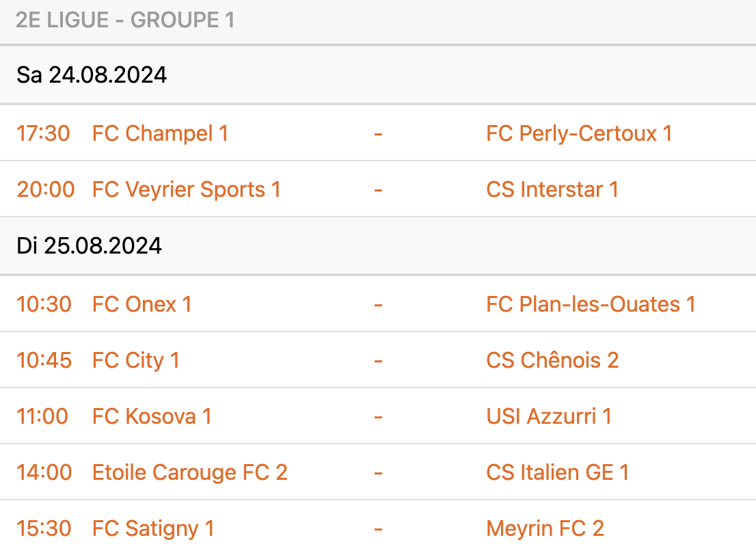Click the 20:00 match time
Image resolution: width=756 pixels, height=555 pixels.
[x=46, y=189]
